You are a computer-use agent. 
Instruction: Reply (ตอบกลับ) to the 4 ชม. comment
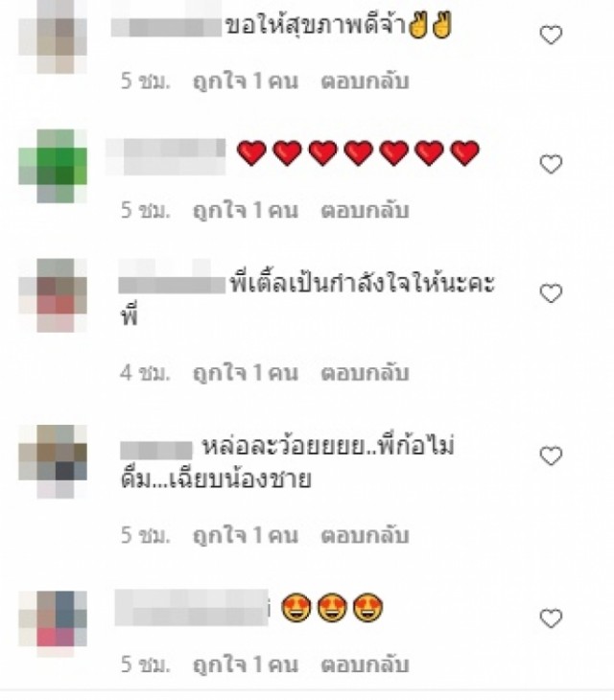pyautogui.click(x=365, y=373)
